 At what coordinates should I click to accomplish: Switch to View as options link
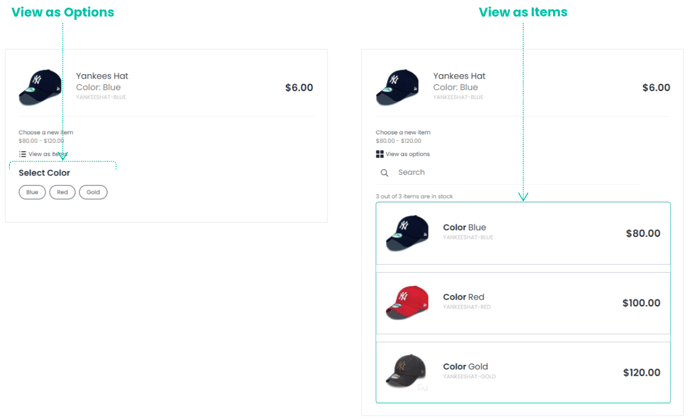tap(408, 154)
